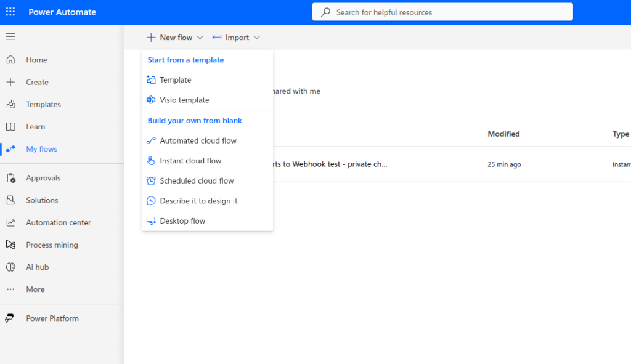Viewport: 631px width, 364px height.
Task: Select Describe it to design it
Action: click(x=198, y=201)
